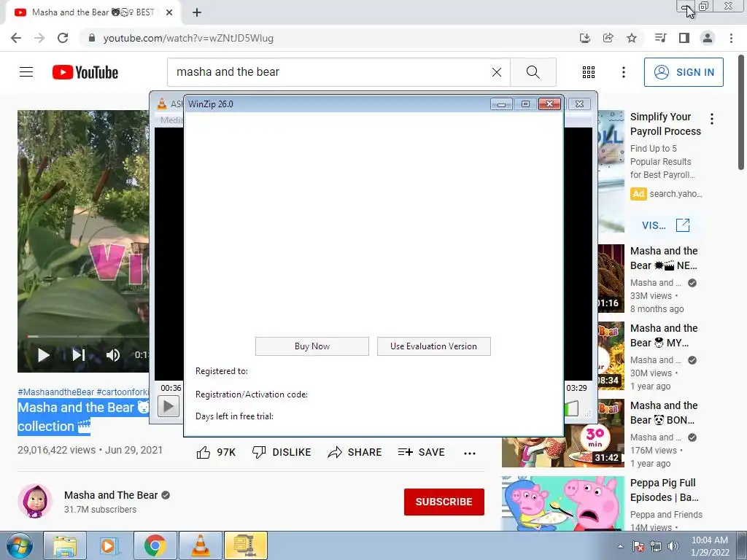Switch to VLC from taskbar
This screenshot has width=747, height=560.
[200, 545]
